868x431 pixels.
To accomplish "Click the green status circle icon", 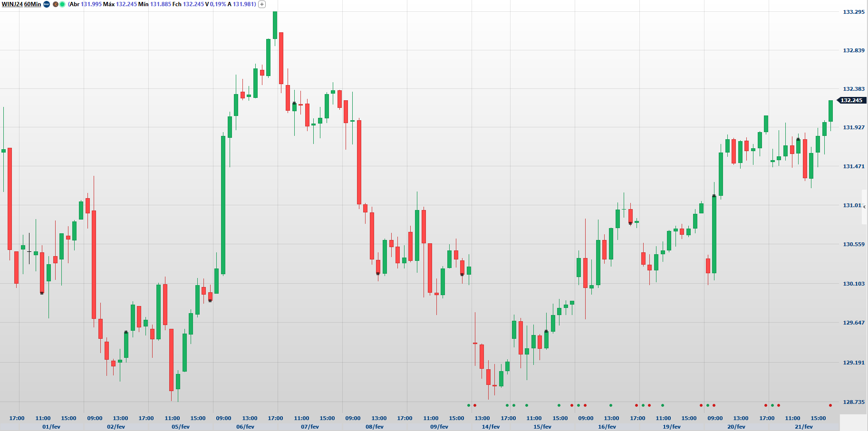I will [62, 4].
